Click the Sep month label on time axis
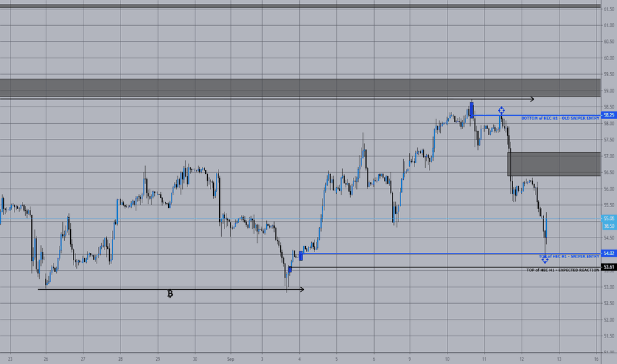Viewport: 617px width, 364px height. [230, 359]
